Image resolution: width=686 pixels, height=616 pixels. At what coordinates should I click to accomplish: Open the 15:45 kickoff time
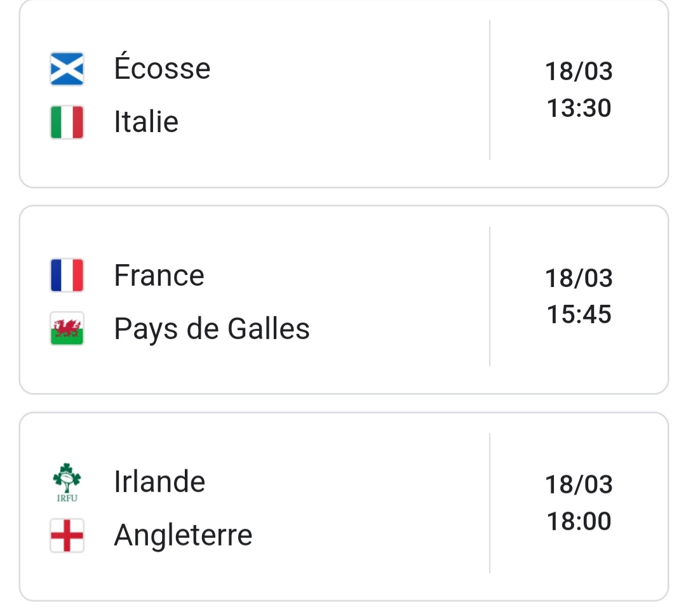pos(579,314)
